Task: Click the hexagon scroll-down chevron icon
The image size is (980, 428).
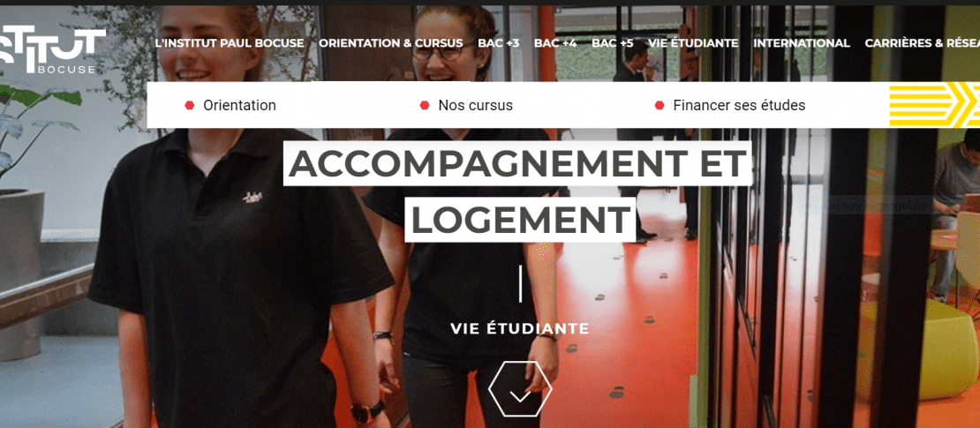Action: pos(520,389)
